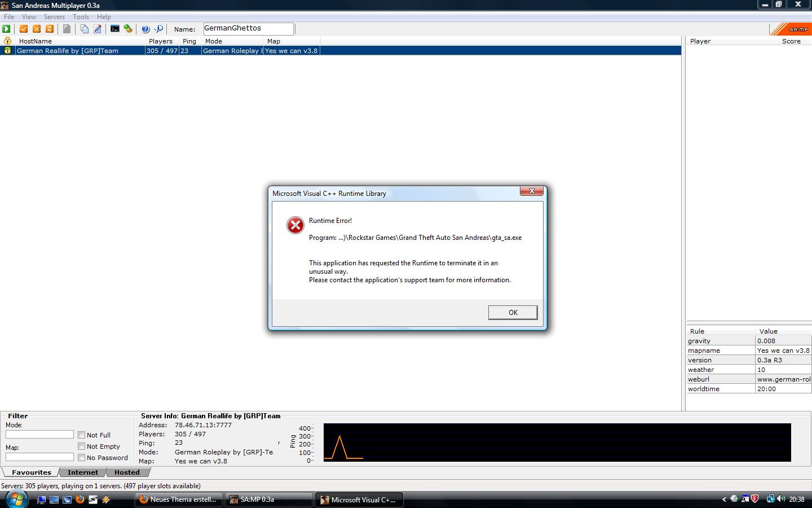The width and height of the screenshot is (812, 508).
Task: Open the View menu
Action: (x=29, y=17)
